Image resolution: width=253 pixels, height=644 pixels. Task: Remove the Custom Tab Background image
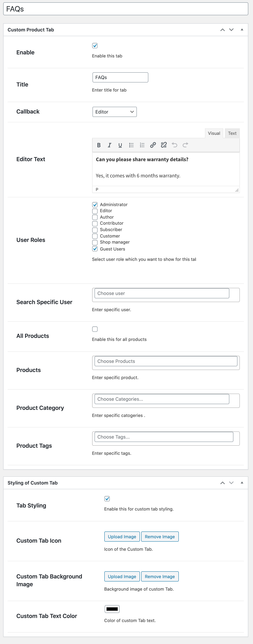click(x=160, y=576)
